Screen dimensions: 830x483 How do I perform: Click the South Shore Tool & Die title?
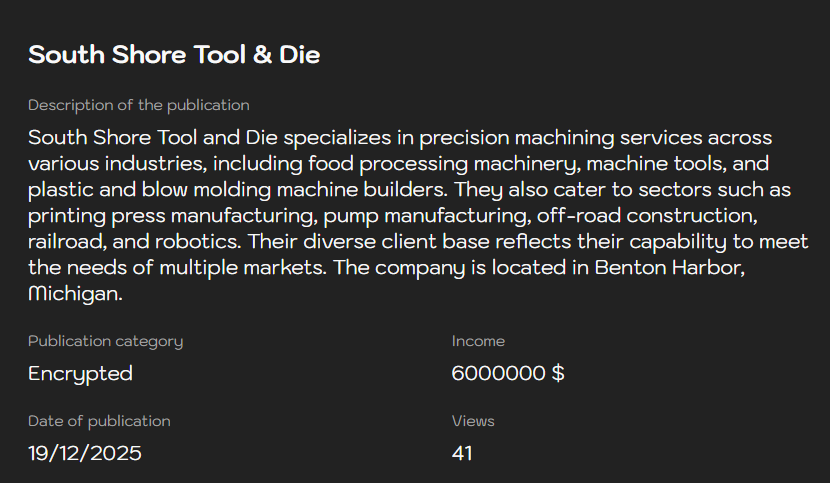pyautogui.click(x=174, y=55)
